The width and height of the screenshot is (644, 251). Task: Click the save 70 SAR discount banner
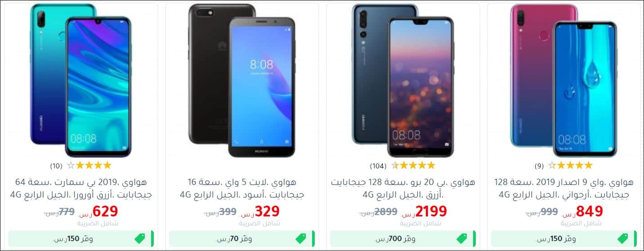pos(241,238)
